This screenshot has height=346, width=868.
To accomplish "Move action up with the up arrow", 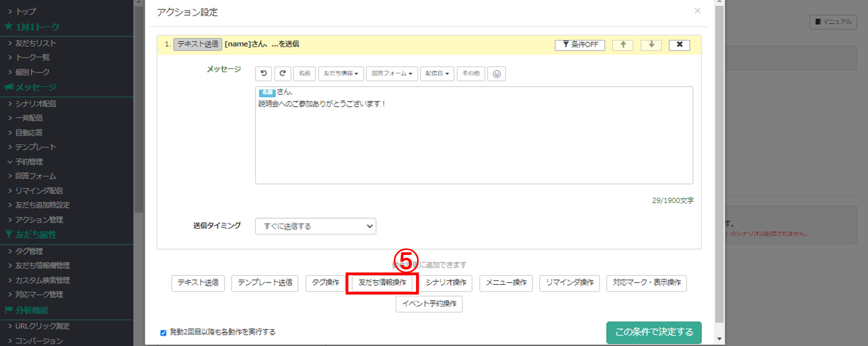I will pyautogui.click(x=623, y=45).
